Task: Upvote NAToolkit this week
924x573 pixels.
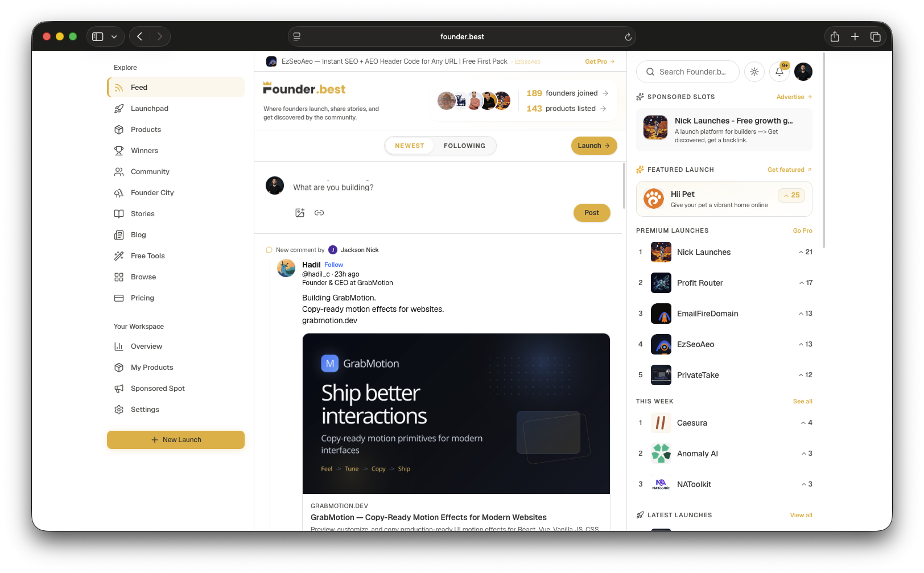Action: pyautogui.click(x=807, y=484)
